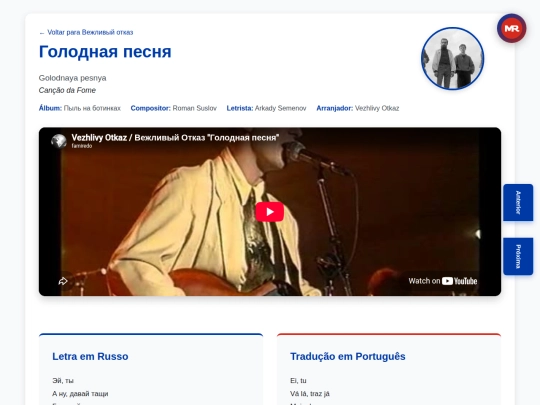Image resolution: width=540 pixels, height=405 pixels.
Task: Open the YouTube channel globe avatar
Action: point(59,141)
